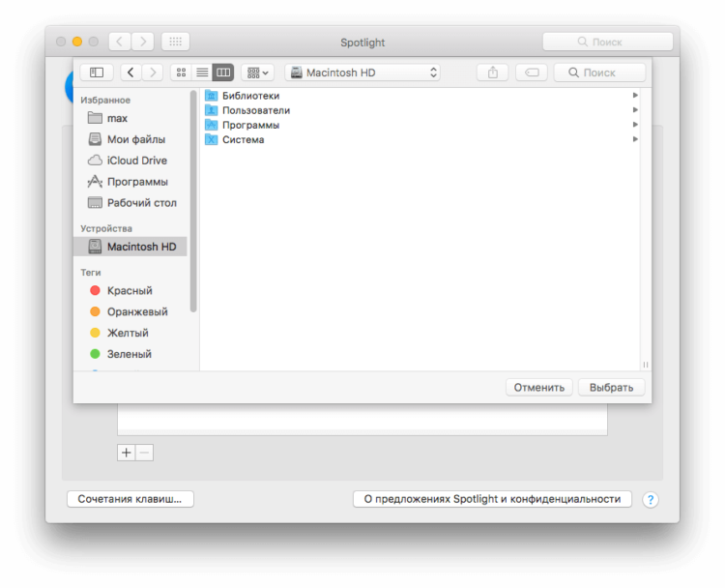Select the Зеленый green tag
725x588 pixels.
coord(130,354)
